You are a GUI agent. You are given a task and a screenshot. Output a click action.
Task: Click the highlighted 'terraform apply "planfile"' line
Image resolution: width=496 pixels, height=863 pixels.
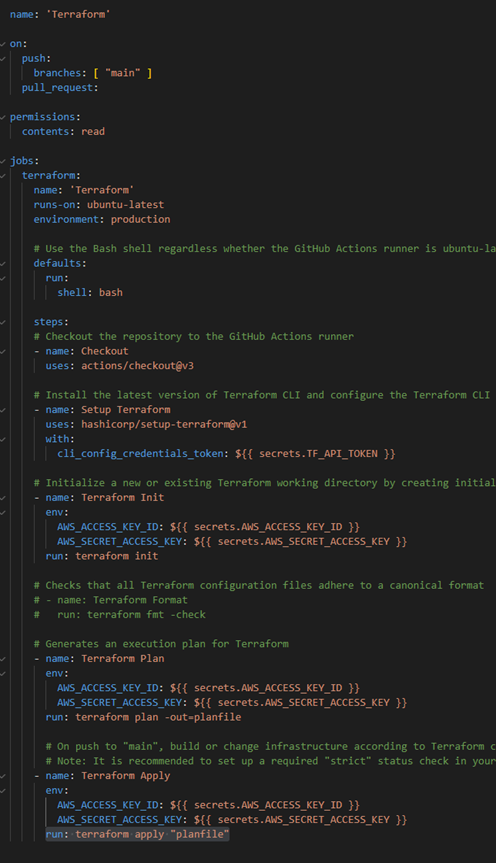click(x=137, y=834)
